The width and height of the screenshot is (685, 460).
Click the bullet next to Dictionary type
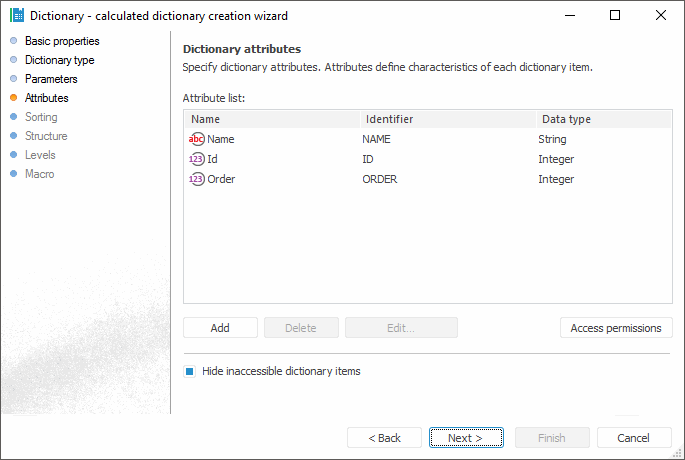tap(13, 60)
